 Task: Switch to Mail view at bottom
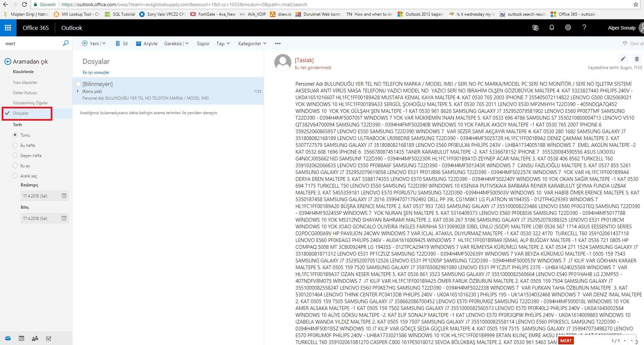(8, 339)
